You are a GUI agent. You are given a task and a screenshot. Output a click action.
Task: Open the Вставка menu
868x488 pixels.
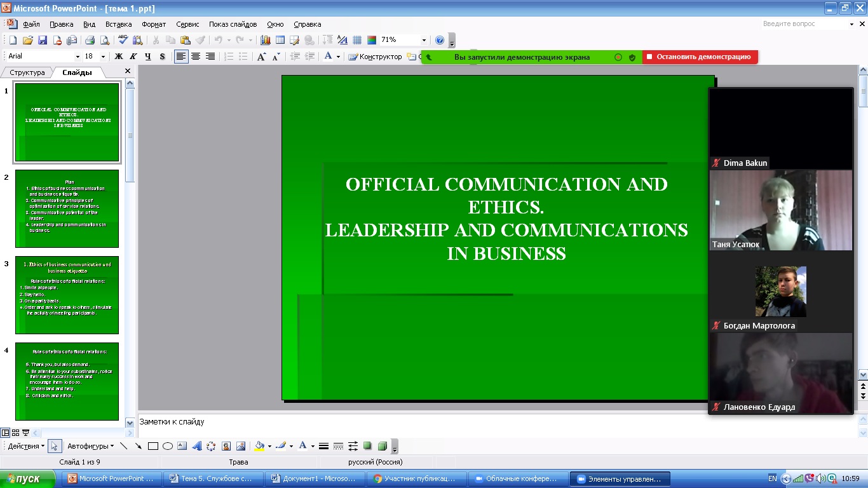click(119, 24)
